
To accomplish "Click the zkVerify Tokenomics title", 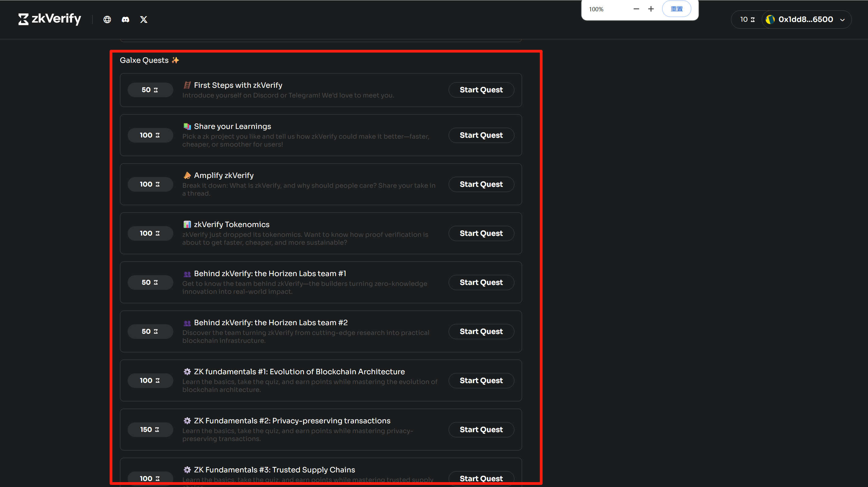I will tap(232, 225).
